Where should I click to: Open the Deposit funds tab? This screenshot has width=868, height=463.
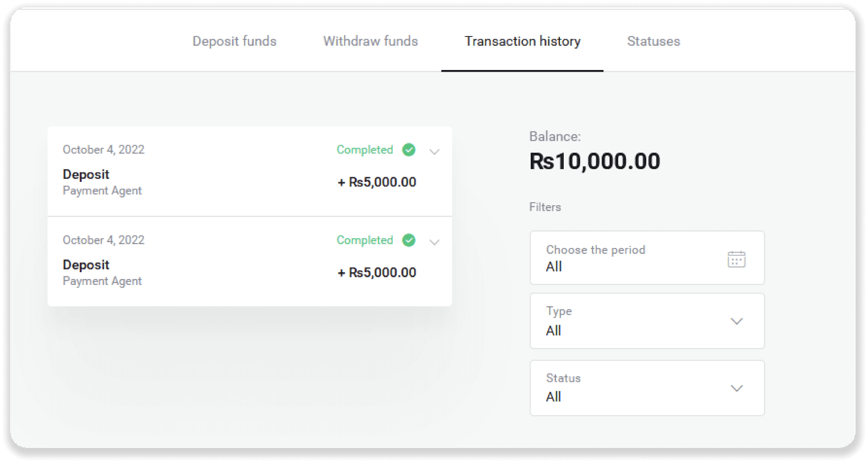pos(234,41)
